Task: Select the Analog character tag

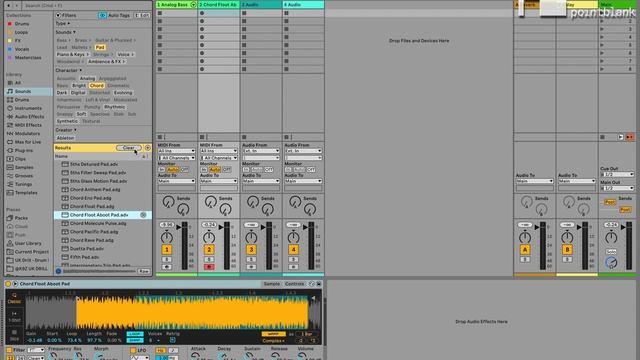Action: point(87,78)
